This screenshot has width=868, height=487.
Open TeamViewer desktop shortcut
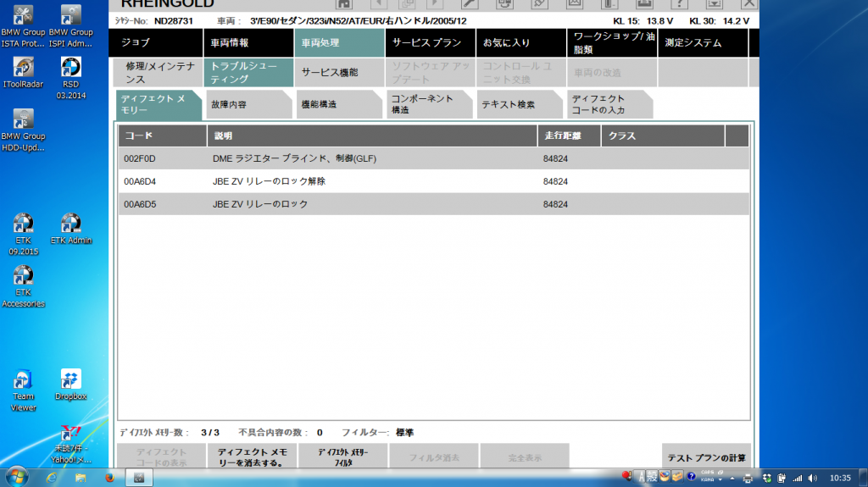point(23,390)
